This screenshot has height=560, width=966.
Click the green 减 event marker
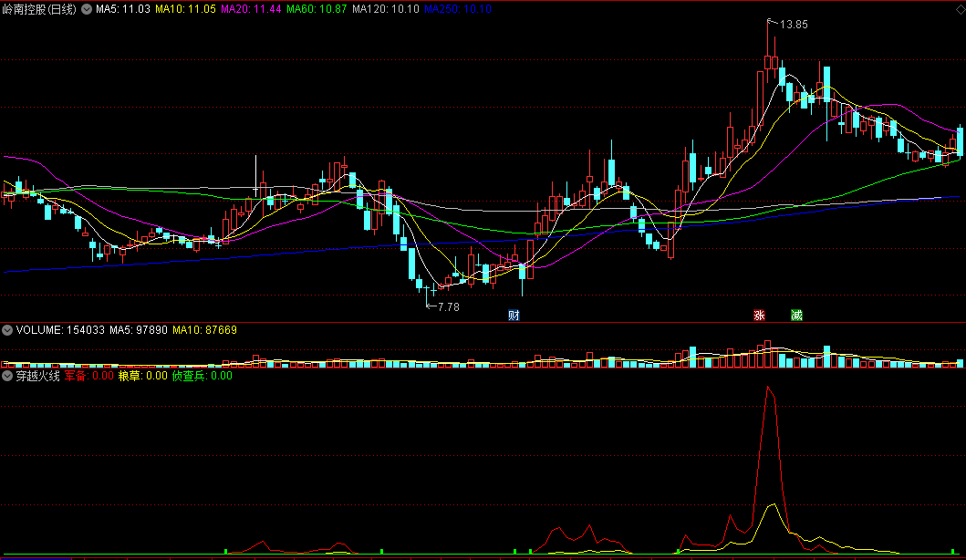tap(796, 316)
